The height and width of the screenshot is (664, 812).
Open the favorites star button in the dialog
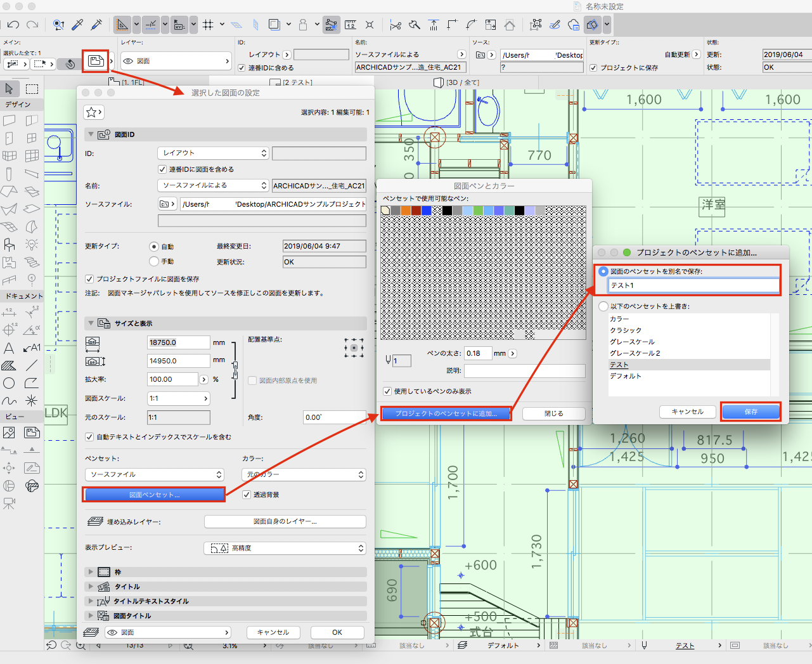pyautogui.click(x=93, y=112)
